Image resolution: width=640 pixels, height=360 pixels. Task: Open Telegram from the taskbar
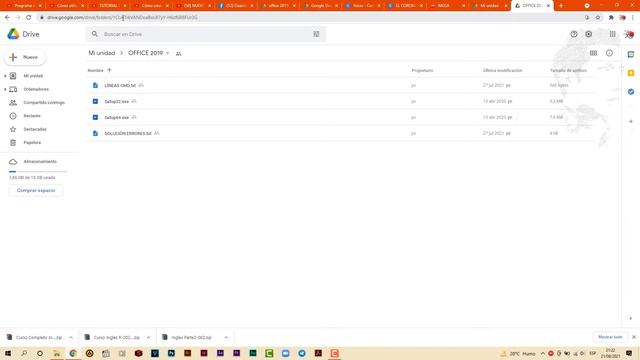302,353
